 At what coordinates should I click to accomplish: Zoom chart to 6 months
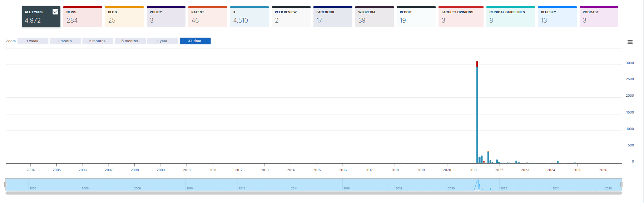(x=130, y=41)
